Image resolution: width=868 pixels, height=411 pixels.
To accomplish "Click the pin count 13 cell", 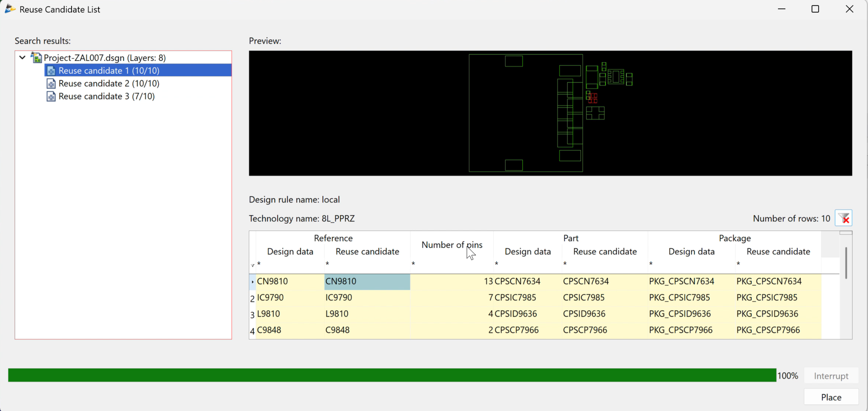I will (x=452, y=281).
